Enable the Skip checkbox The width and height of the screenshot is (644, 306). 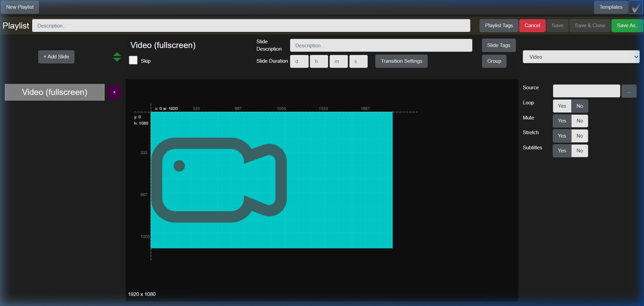click(133, 60)
